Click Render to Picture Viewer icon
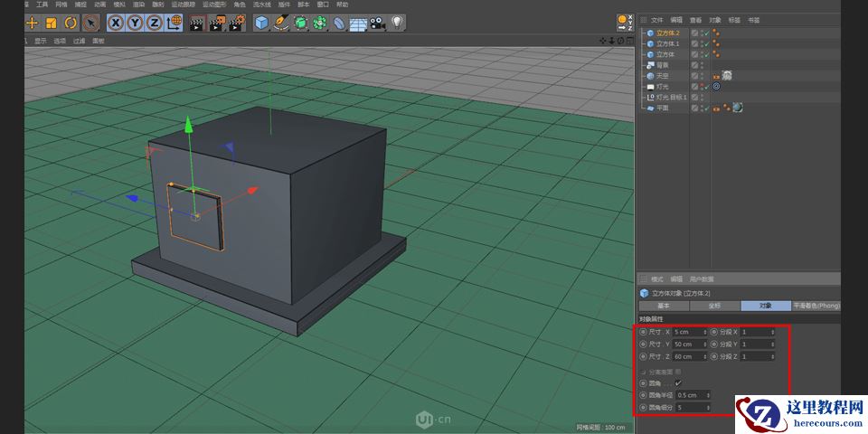868x434 pixels. coord(217,23)
